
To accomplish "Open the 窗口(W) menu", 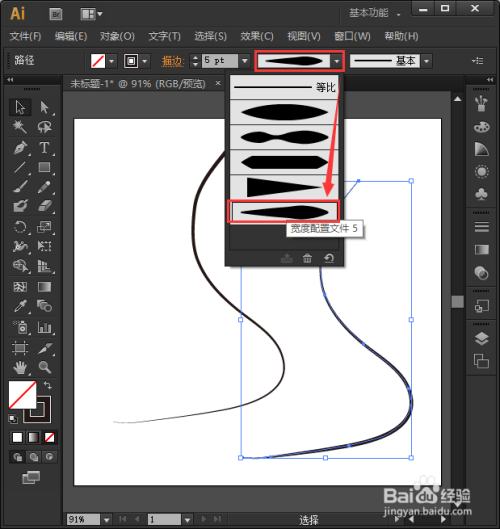I will point(352,36).
